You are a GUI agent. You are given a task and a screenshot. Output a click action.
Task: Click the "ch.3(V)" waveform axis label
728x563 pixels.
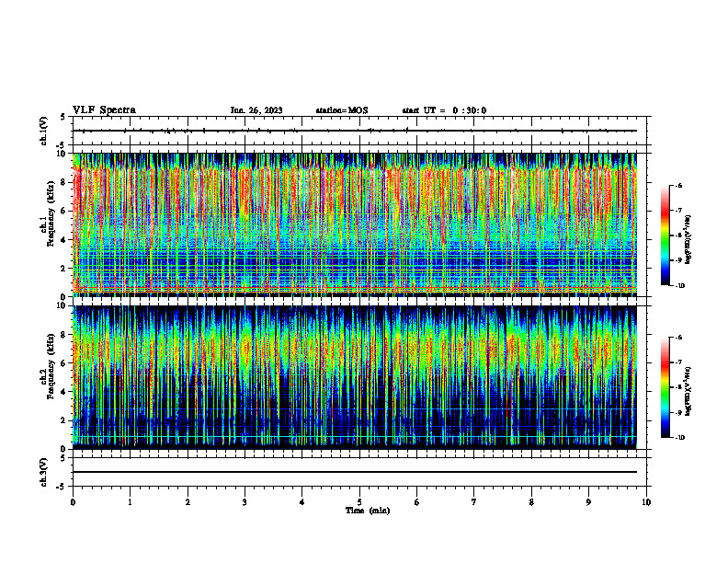coord(44,472)
